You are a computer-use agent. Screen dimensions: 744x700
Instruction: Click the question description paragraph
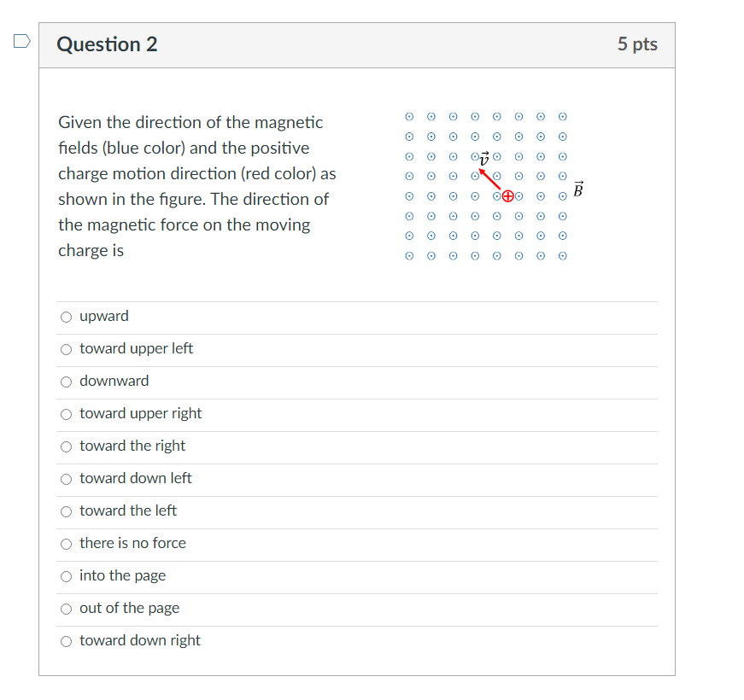click(x=192, y=184)
